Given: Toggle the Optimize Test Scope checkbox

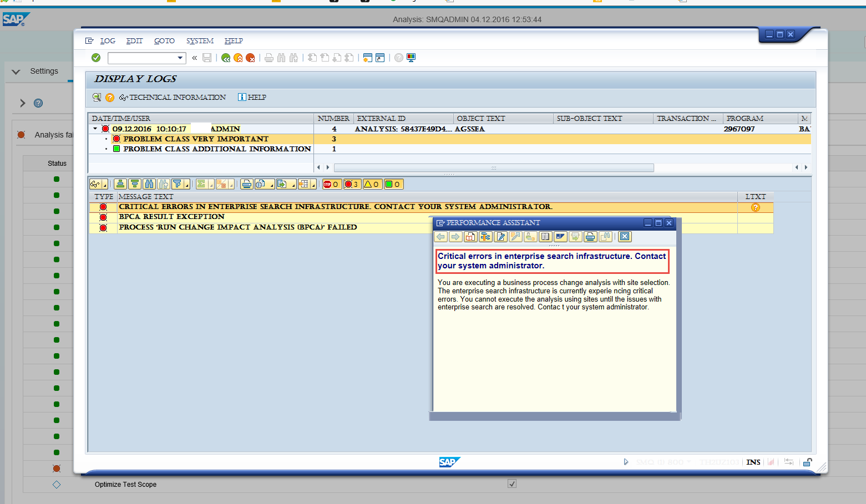Looking at the screenshot, I should [x=512, y=484].
